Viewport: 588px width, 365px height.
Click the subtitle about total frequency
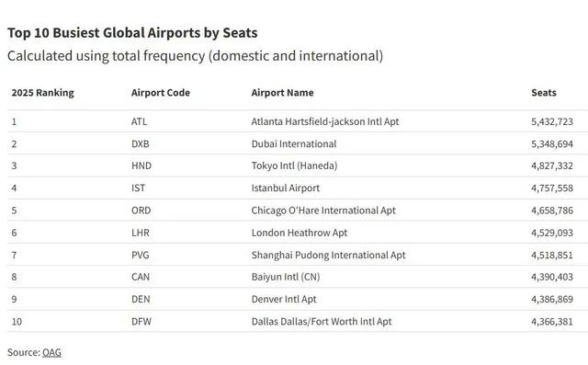[x=196, y=56]
